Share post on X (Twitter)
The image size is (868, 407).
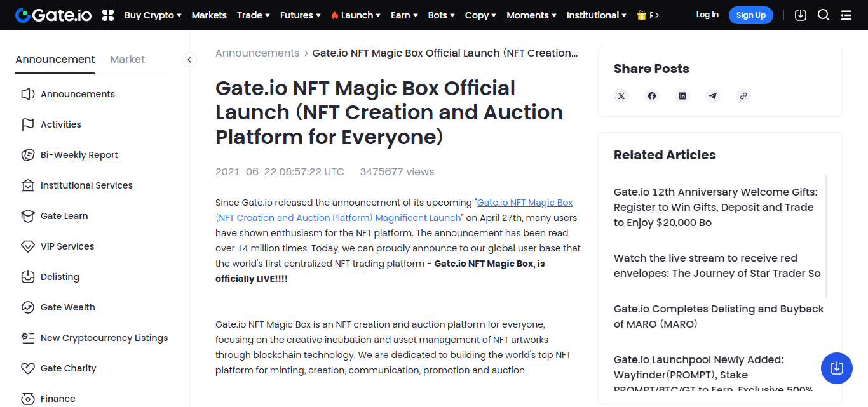(x=621, y=96)
